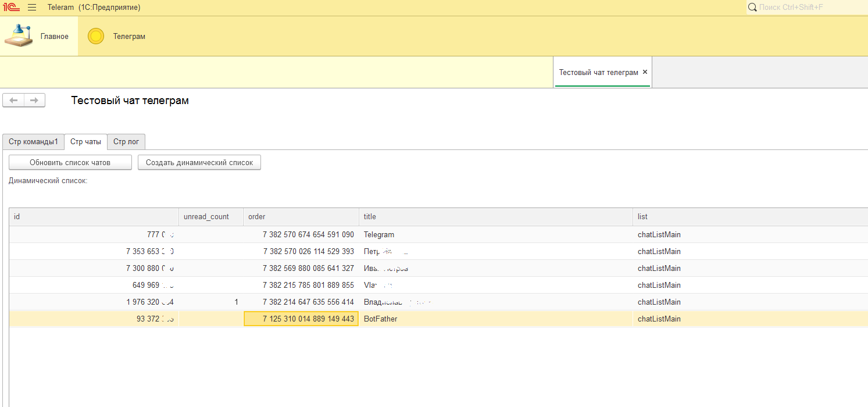
Task: Select order cell 7 382 214 647 635 556 414
Action: tap(301, 302)
